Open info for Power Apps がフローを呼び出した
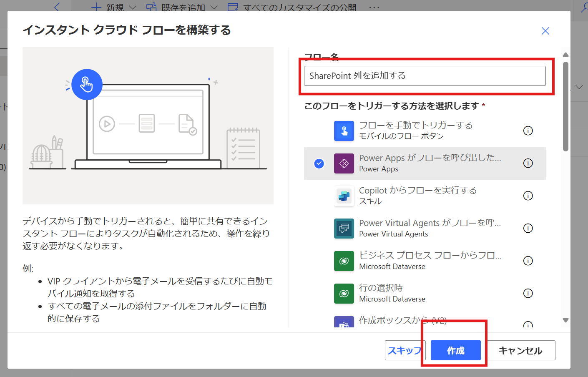This screenshot has width=588, height=377. coord(528,163)
